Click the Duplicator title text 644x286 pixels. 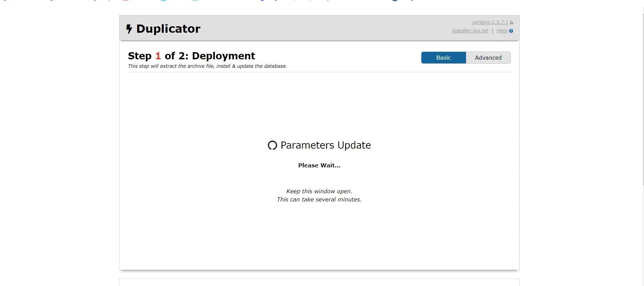(168, 29)
